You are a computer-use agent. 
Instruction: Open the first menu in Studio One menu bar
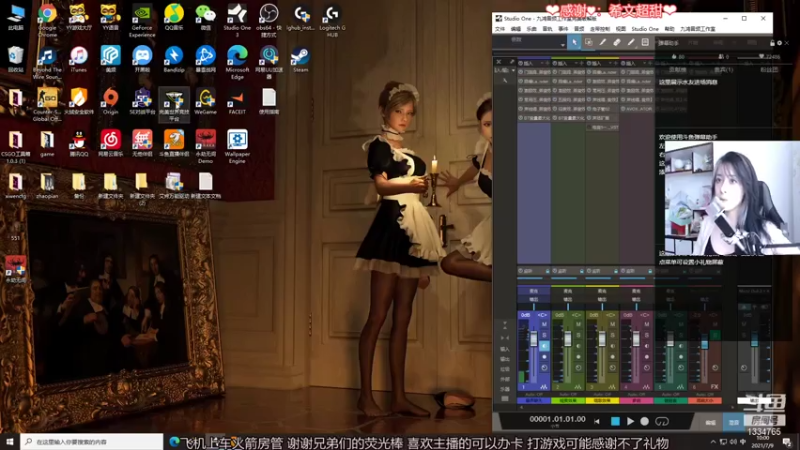tap(500, 29)
